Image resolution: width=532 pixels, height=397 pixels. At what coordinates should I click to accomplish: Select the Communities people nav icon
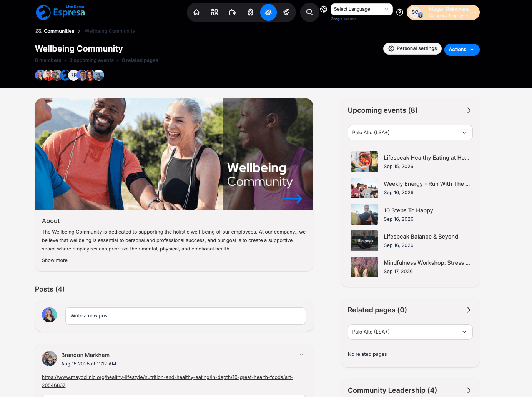[268, 12]
